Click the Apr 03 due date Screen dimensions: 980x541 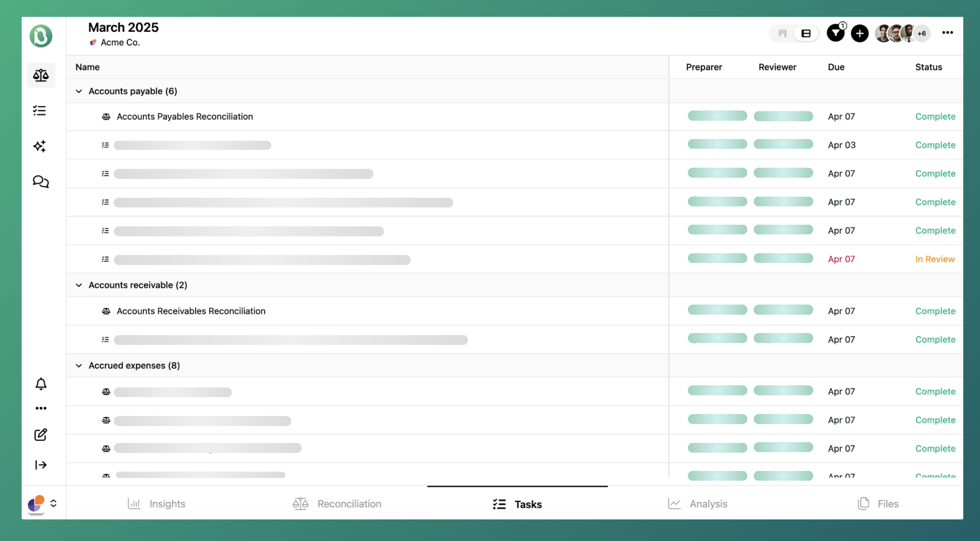841,145
